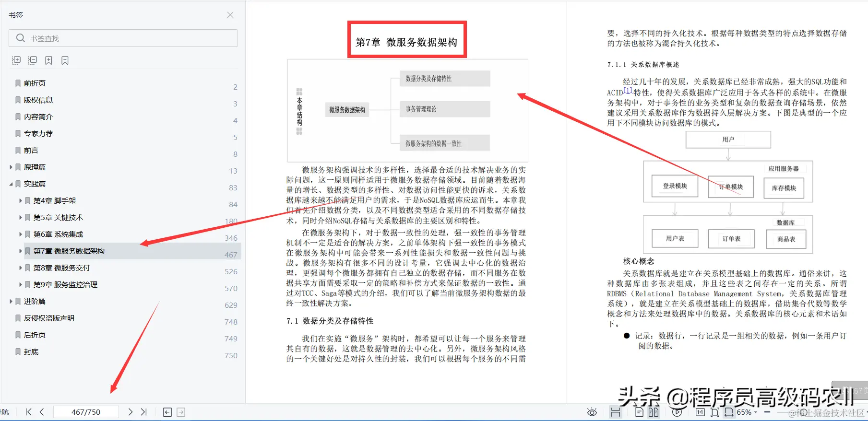The height and width of the screenshot is (421, 868).
Task: Click the 原理篇 bookmark label
Action: pos(35,167)
